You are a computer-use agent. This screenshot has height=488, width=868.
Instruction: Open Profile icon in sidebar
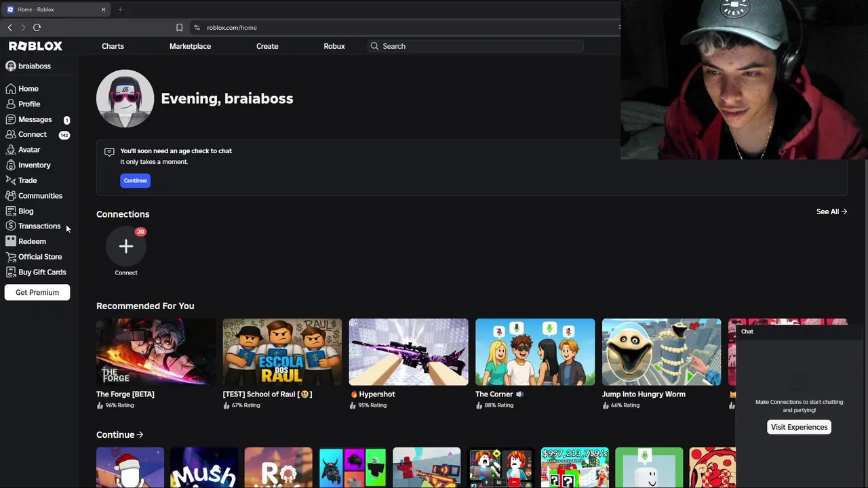coord(11,104)
